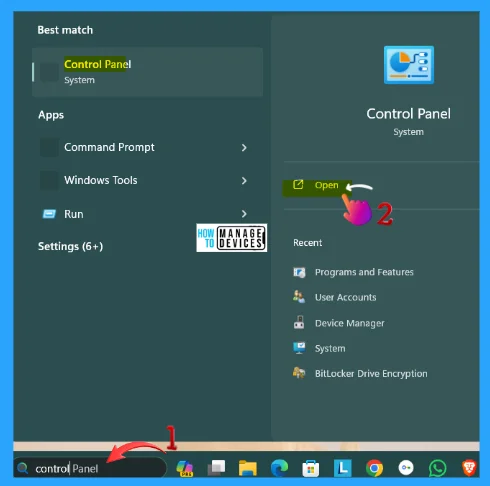Click the Open external-link icon
Image resolution: width=490 pixels, height=486 pixels.
tap(298, 185)
